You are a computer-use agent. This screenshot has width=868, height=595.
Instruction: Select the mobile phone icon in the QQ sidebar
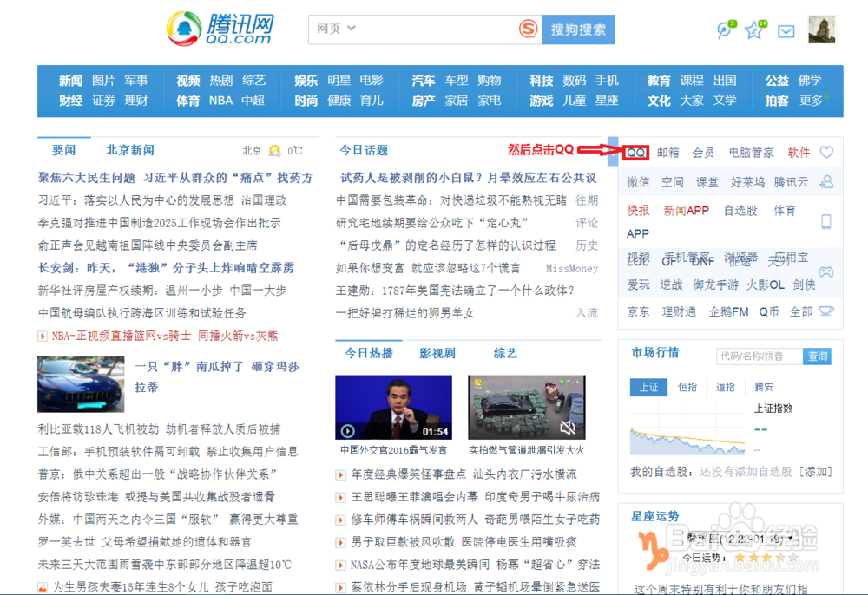(826, 221)
